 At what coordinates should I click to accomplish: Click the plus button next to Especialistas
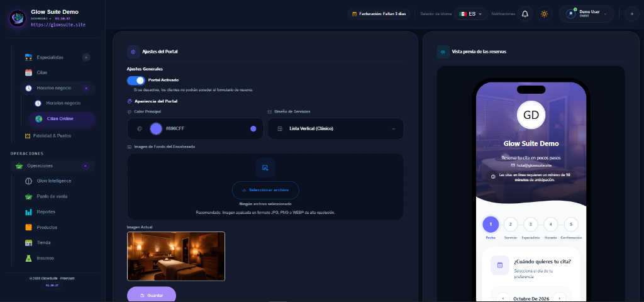86,57
